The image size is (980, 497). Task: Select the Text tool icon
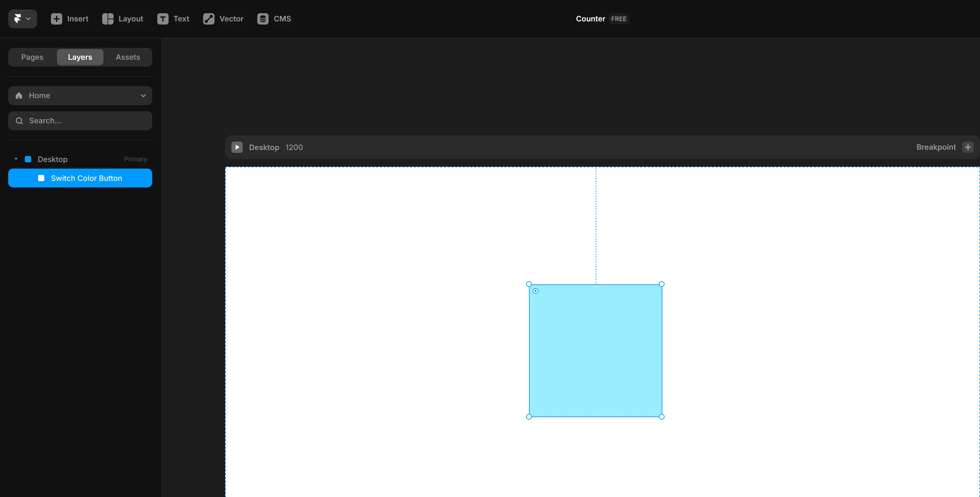pyautogui.click(x=163, y=19)
